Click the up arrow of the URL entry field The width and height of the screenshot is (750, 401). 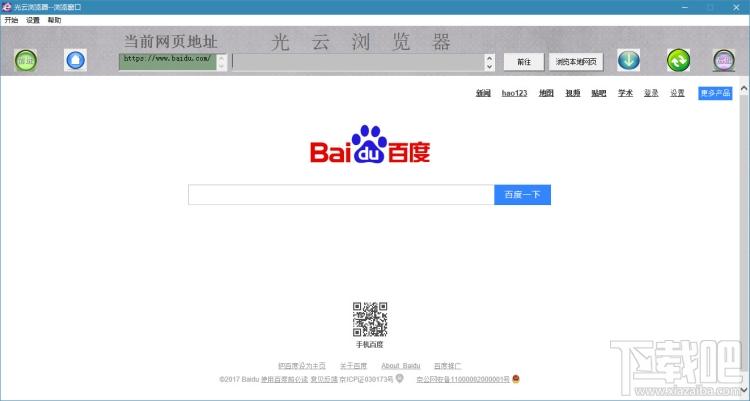(489, 58)
